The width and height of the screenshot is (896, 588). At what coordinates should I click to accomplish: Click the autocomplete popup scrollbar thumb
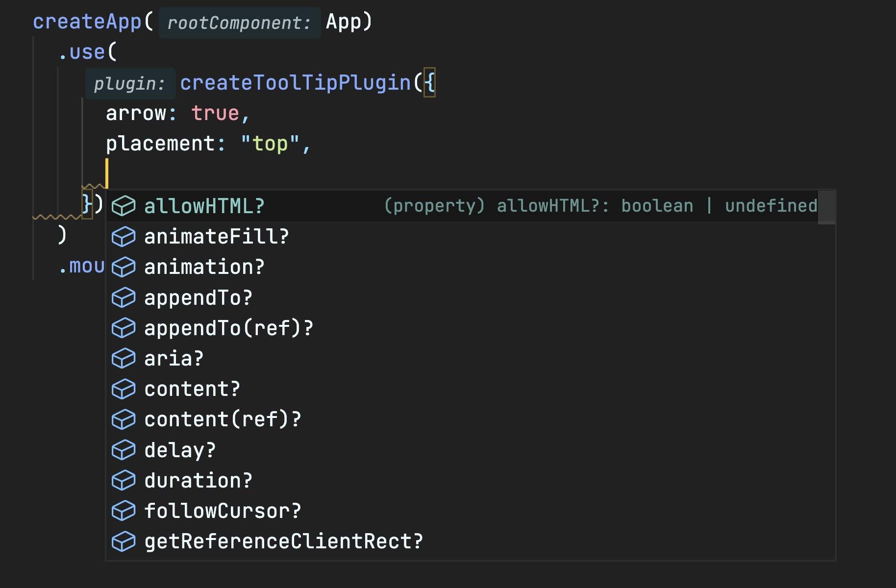(x=826, y=207)
